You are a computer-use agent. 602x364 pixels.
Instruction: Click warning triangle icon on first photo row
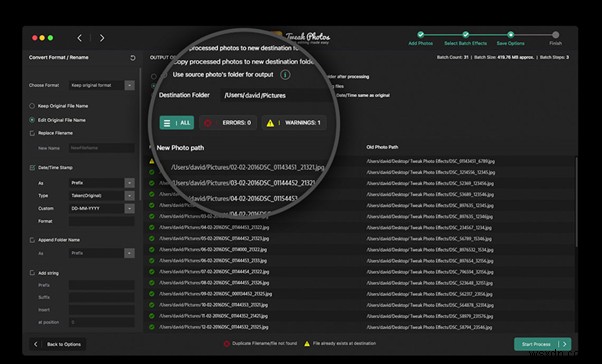point(152,161)
